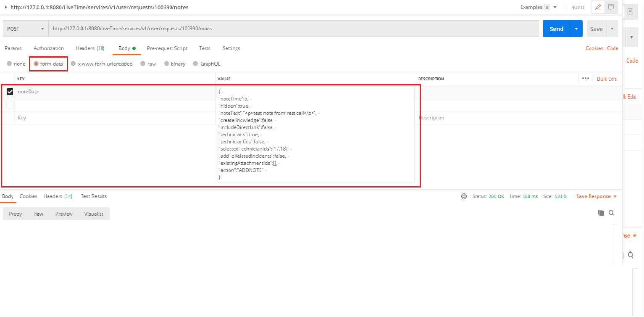The height and width of the screenshot is (317, 644).
Task: Switch to the Authorization tab
Action: point(49,48)
